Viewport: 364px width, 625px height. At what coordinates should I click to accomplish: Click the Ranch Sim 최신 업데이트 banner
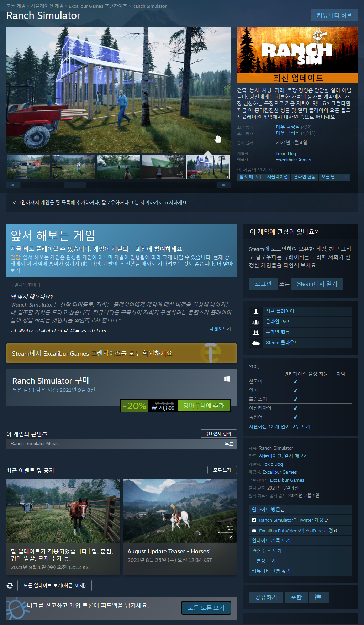[x=297, y=55]
